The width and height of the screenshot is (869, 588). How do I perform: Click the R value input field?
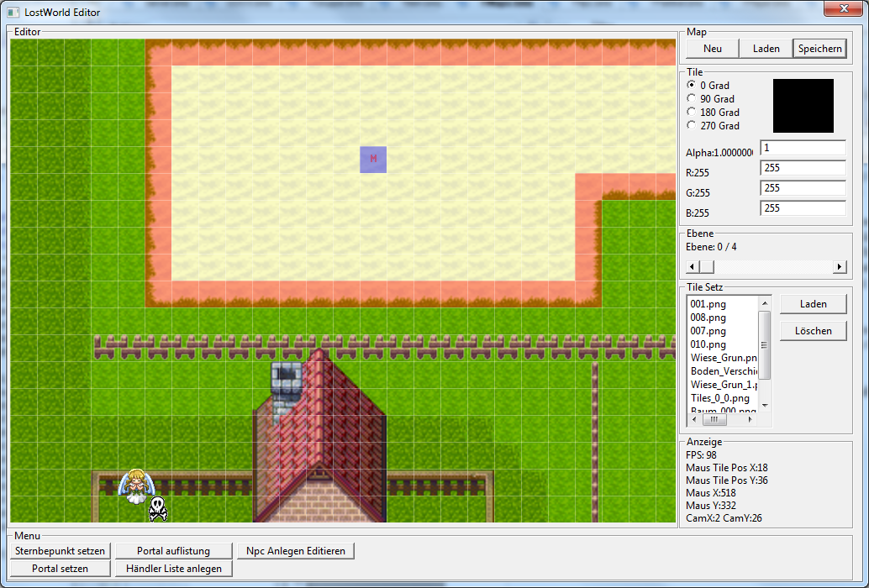(803, 168)
